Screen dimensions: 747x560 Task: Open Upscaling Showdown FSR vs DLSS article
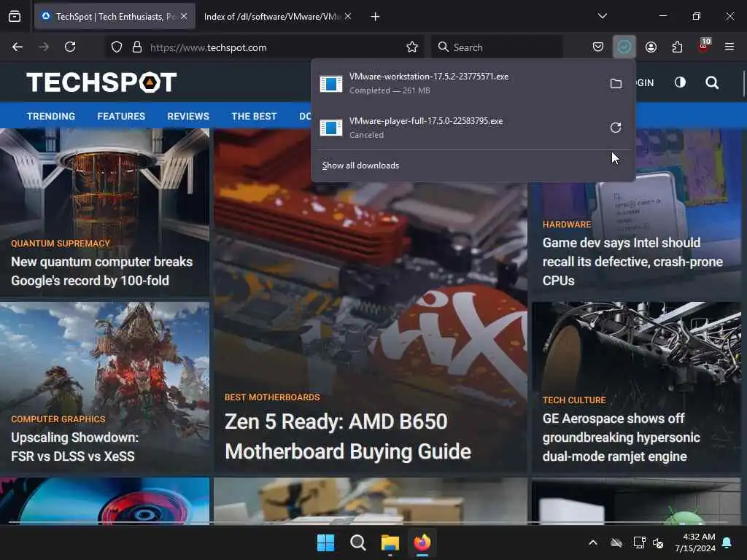75,447
